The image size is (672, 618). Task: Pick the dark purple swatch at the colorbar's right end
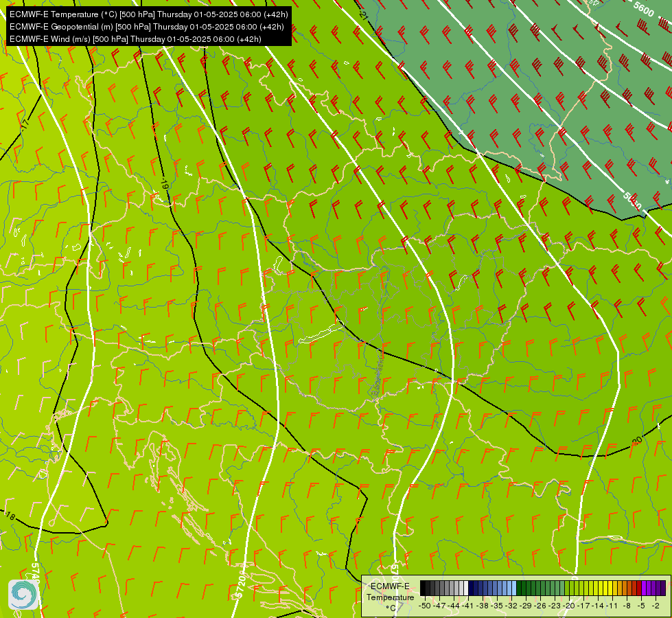(663, 588)
